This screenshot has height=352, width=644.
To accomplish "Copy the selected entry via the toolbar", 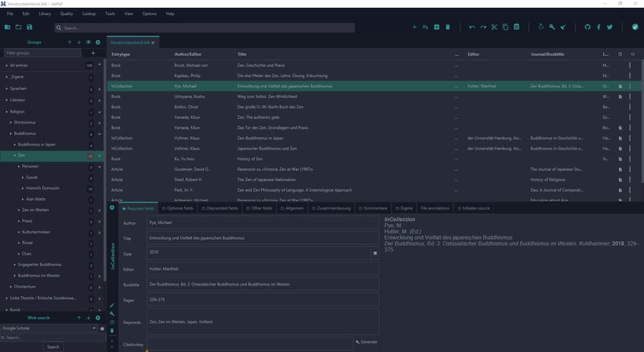I will click(x=505, y=27).
